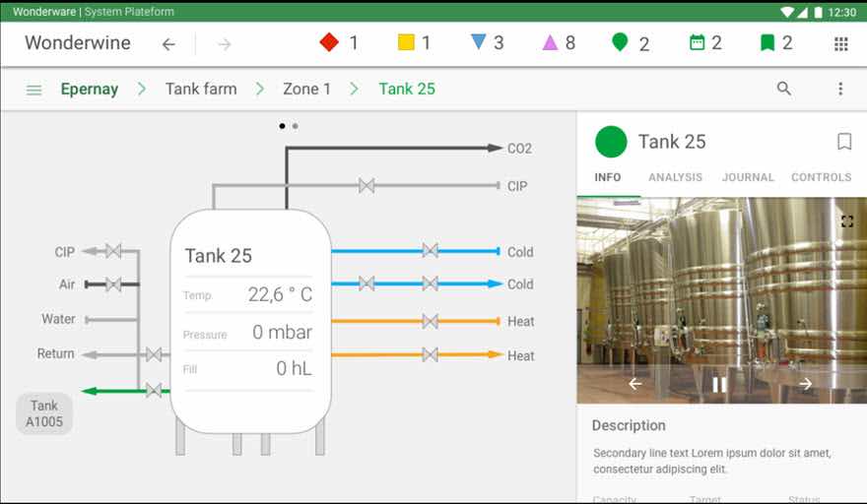Select the valve on the Air line
This screenshot has height=504, width=867.
[x=113, y=284]
